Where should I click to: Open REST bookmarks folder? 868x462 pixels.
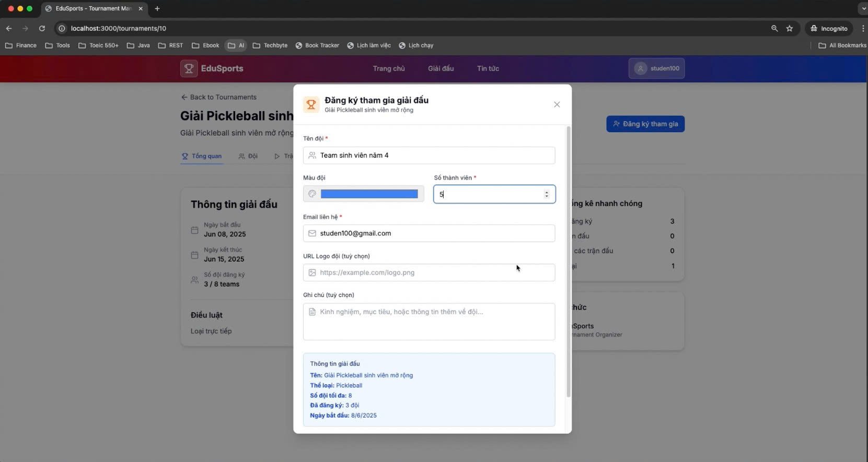tap(170, 45)
